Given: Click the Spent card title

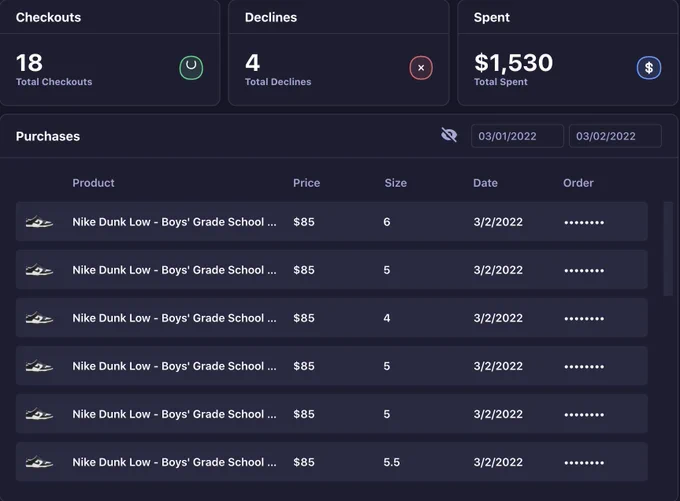Looking at the screenshot, I should pos(491,17).
